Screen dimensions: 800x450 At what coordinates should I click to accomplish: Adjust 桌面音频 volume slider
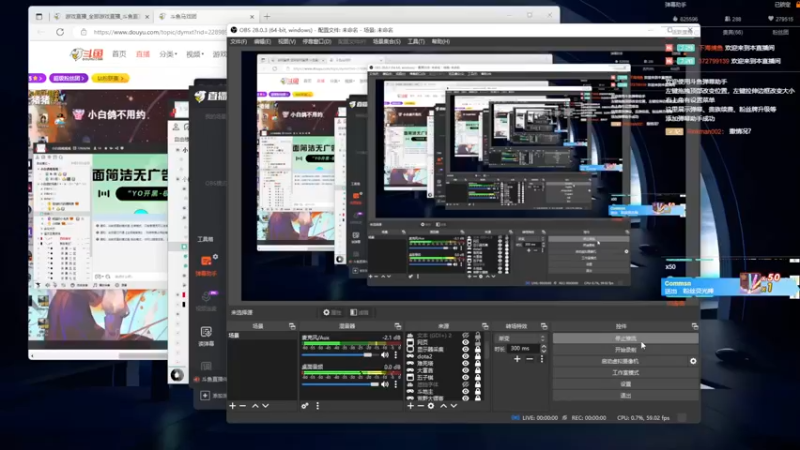pyautogui.click(x=340, y=384)
